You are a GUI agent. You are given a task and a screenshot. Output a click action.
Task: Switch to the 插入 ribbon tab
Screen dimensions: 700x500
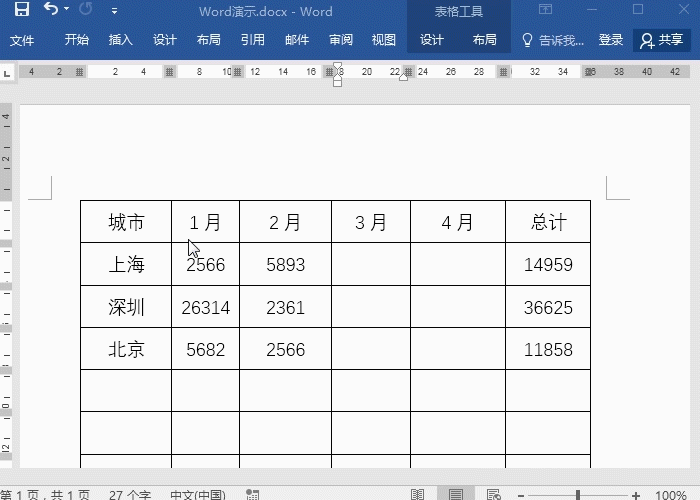tap(121, 40)
